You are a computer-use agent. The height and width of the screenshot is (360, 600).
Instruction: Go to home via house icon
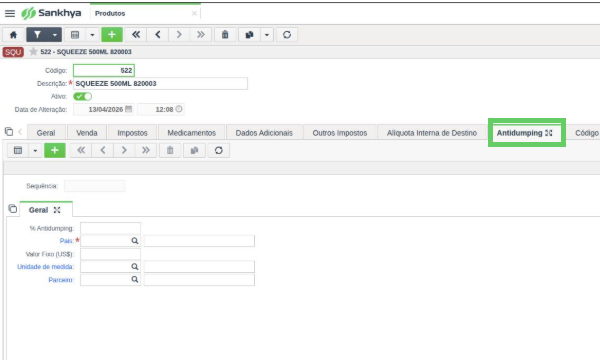click(x=13, y=35)
